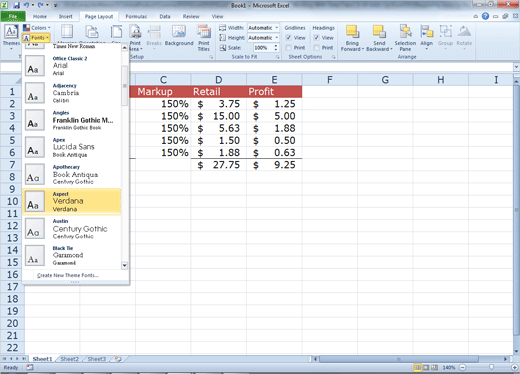The image size is (520, 374).
Task: Switch to Sheet2 tab
Action: 69,359
